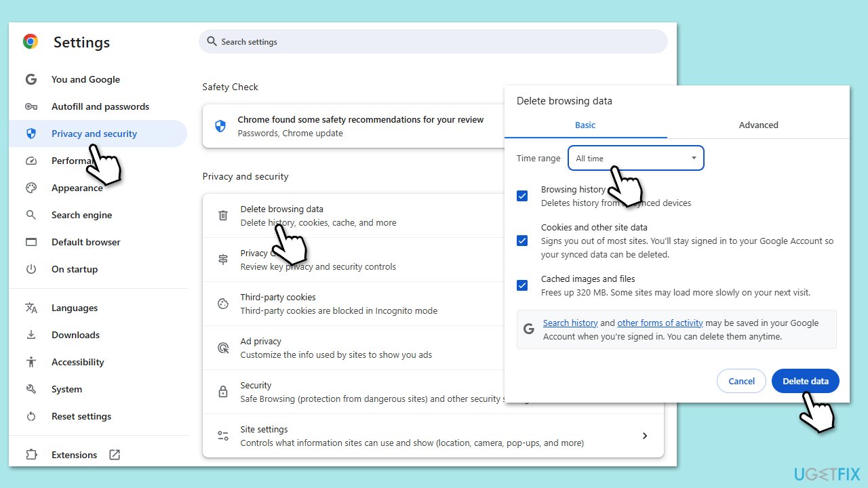Viewport: 868px width, 488px height.
Task: Expand the Site settings row
Action: point(645,435)
